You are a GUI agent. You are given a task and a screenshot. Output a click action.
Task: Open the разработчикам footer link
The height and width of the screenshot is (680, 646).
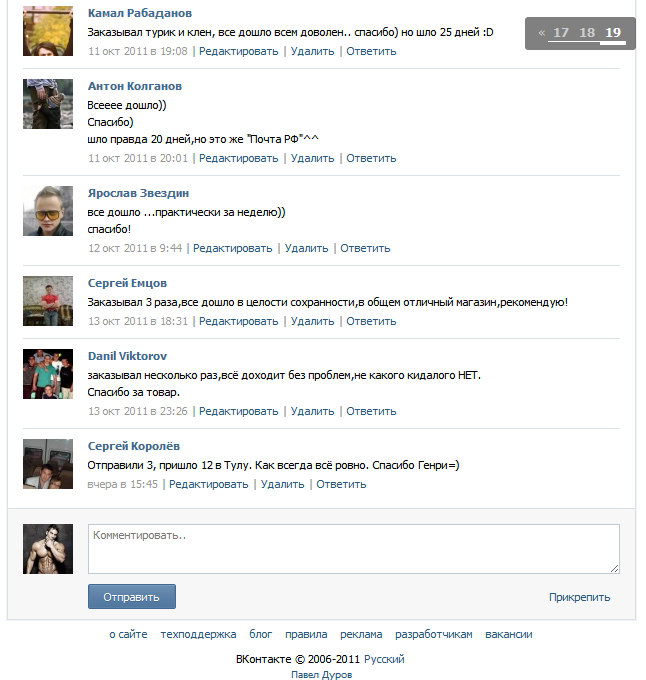(x=434, y=634)
